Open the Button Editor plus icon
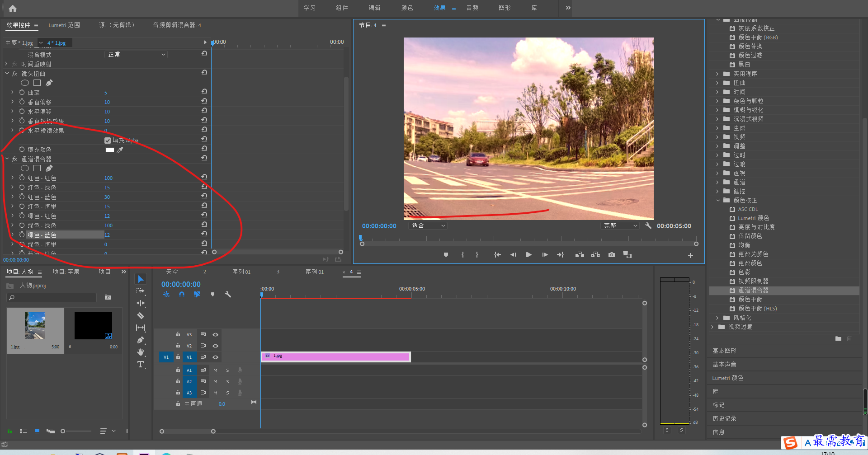 point(690,256)
